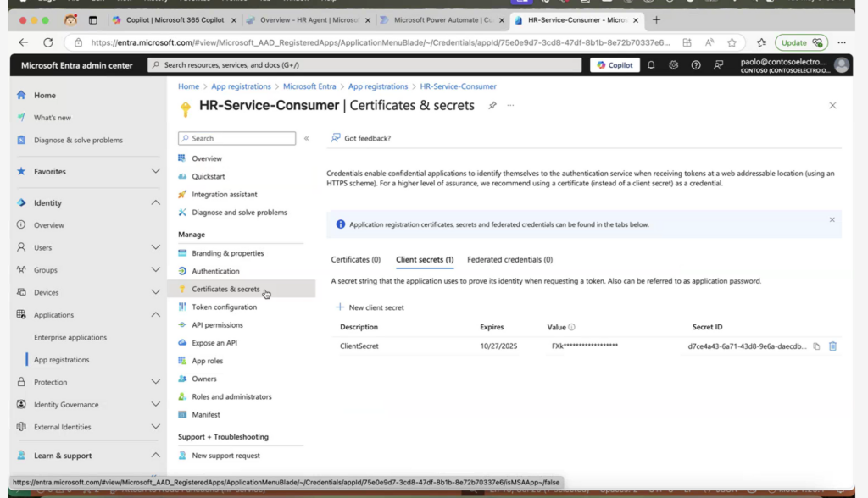Image resolution: width=868 pixels, height=498 pixels.
Task: Collapse the resource menu with double chevron
Action: [307, 138]
